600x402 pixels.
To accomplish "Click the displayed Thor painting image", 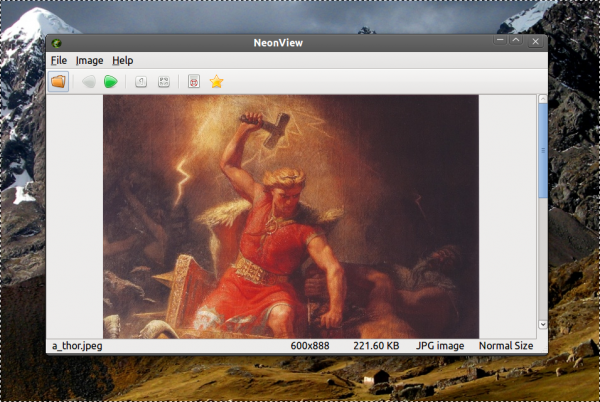I will click(x=291, y=216).
